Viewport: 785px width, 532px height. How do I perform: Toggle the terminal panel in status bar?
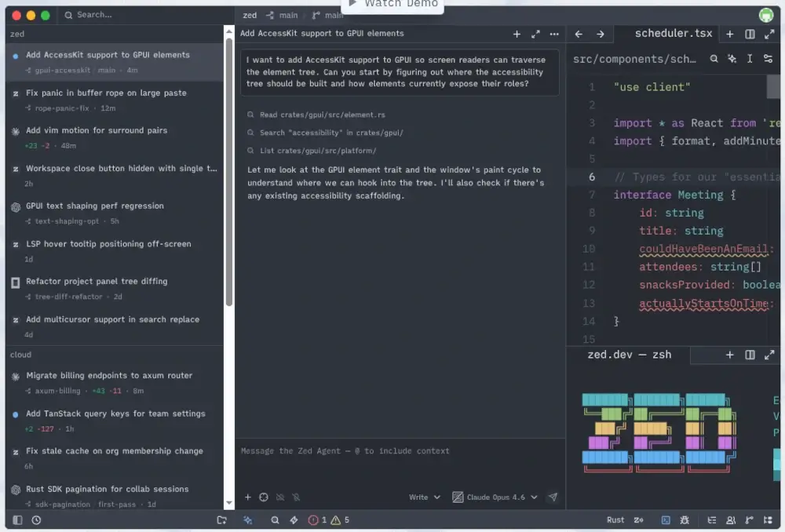[x=666, y=520]
